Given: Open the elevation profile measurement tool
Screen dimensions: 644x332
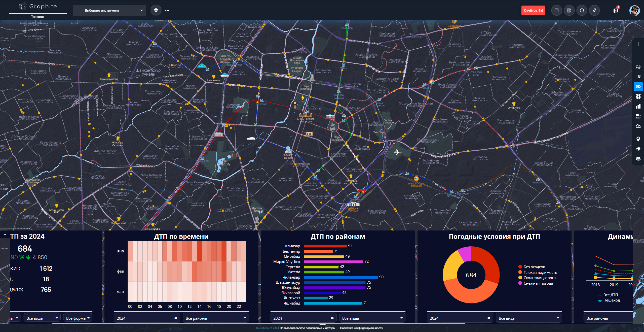Looking at the screenshot, I should pyautogui.click(x=638, y=126).
